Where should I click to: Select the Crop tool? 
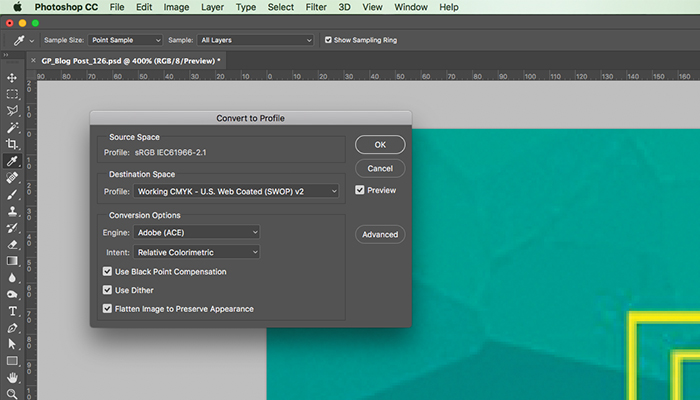pos(12,144)
